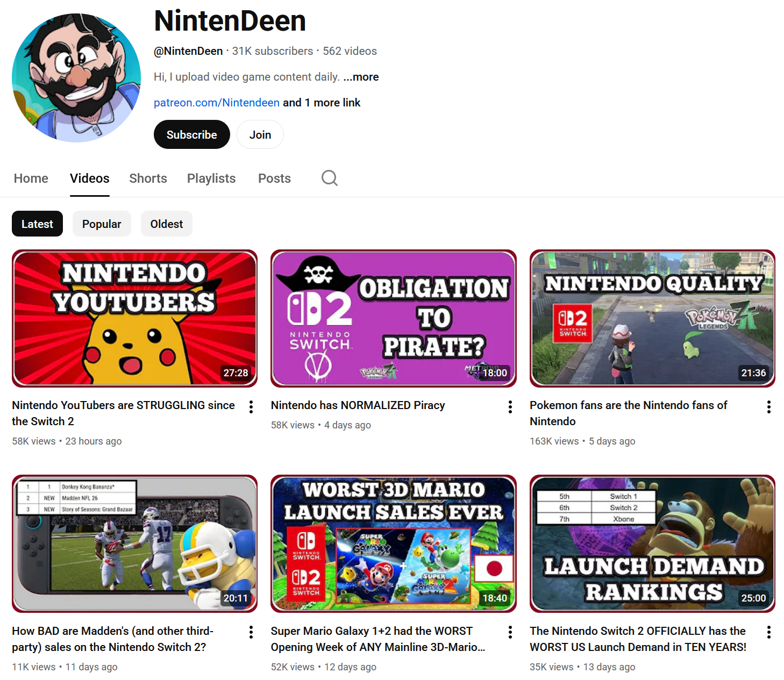
Task: Open the patreon.com/Nintendeen link
Action: (217, 103)
